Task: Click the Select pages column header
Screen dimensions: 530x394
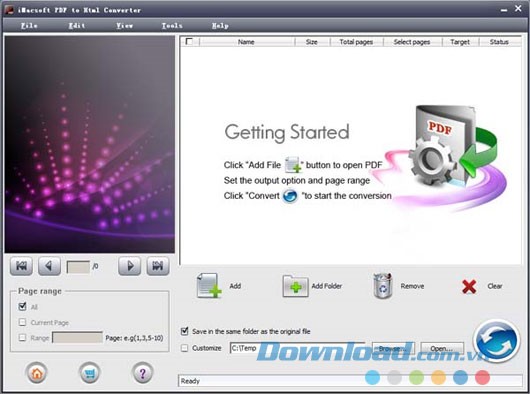Action: coord(412,42)
